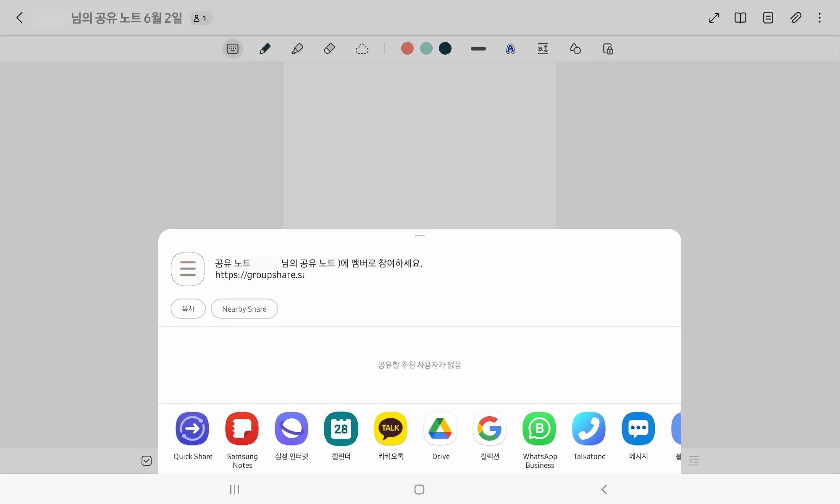Image resolution: width=840 pixels, height=504 pixels.
Task: Tap the shared members count badge
Action: [200, 18]
